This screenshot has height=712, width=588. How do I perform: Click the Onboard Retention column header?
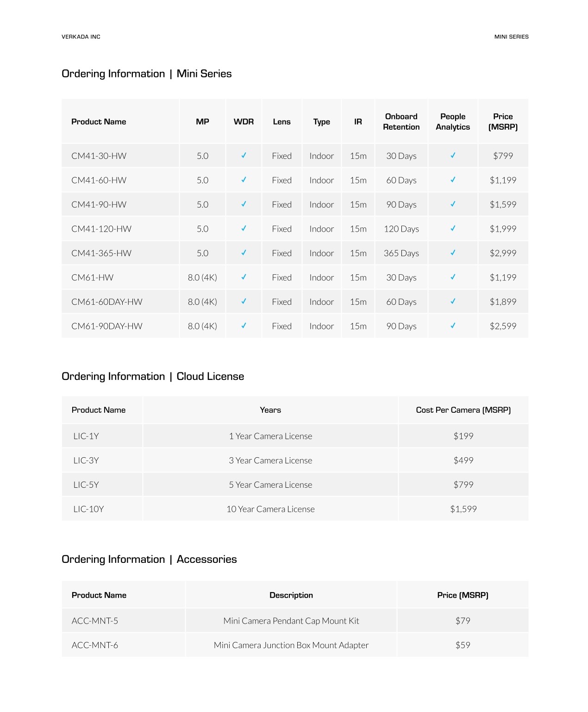pyautogui.click(x=401, y=122)
